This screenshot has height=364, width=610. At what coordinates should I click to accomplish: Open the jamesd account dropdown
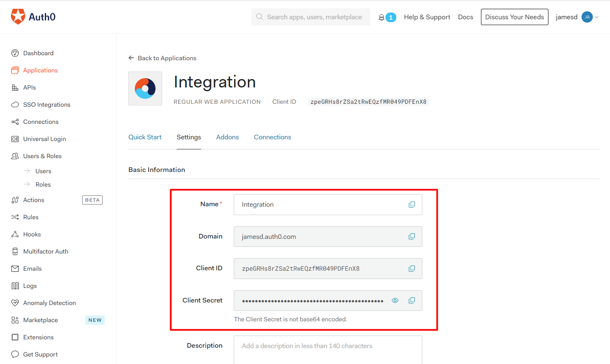[577, 17]
